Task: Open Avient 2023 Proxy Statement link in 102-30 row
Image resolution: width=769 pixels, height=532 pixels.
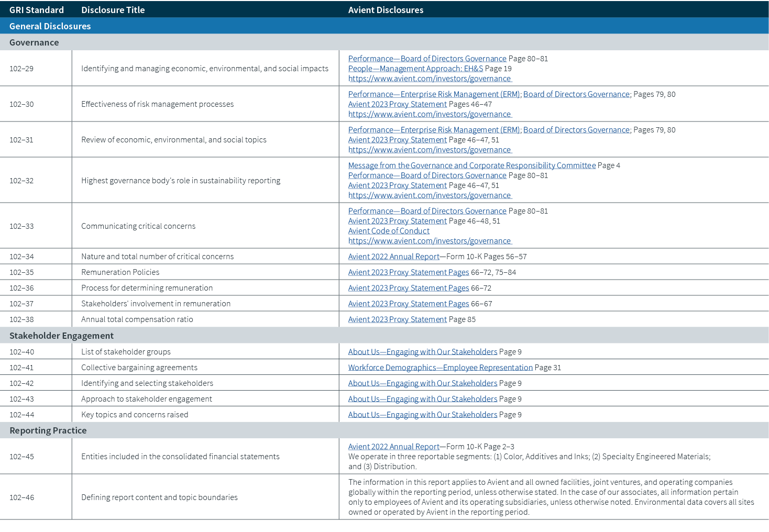Action: click(x=397, y=104)
